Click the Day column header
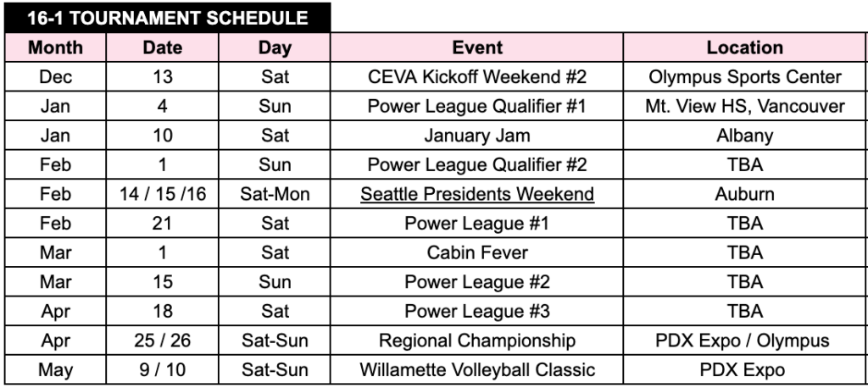This screenshot has height=388, width=868. 275,48
